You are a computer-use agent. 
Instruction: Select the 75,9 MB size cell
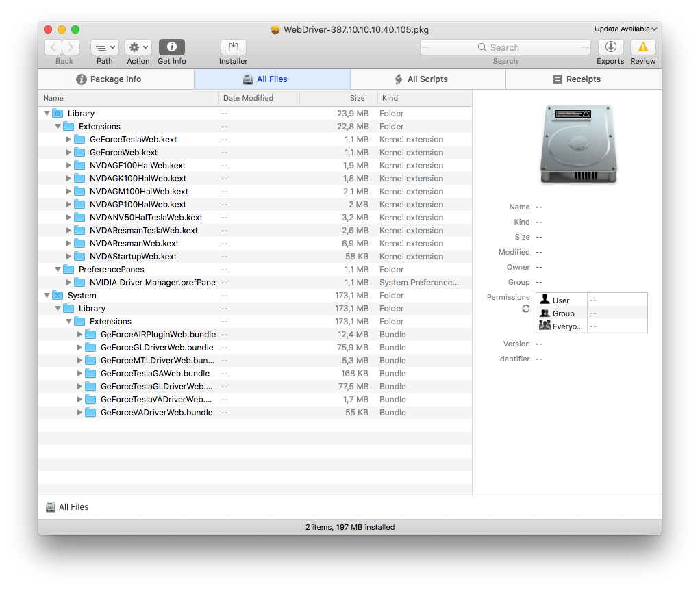353,347
